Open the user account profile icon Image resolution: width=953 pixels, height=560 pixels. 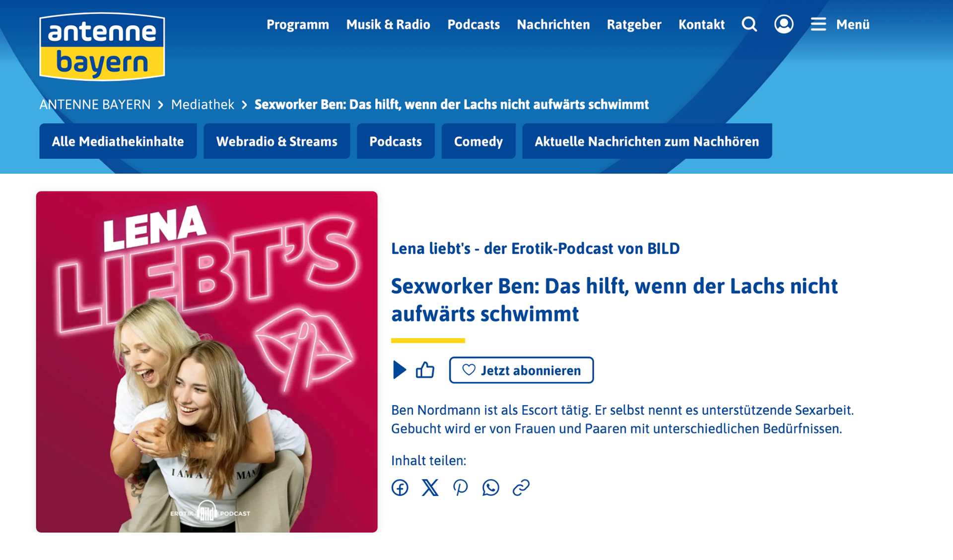784,24
